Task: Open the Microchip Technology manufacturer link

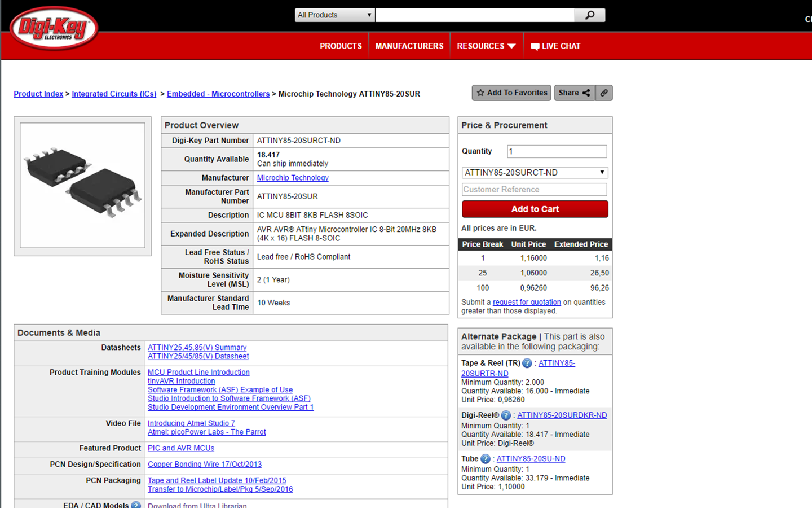Action: point(293,178)
